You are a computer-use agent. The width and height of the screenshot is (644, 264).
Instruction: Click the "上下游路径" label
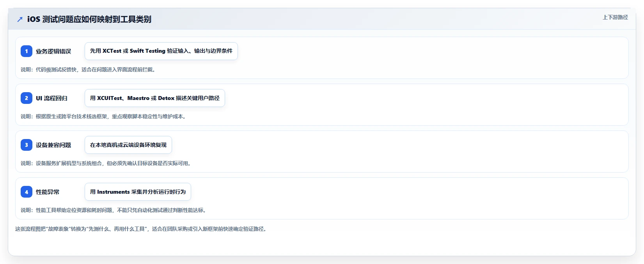[615, 17]
